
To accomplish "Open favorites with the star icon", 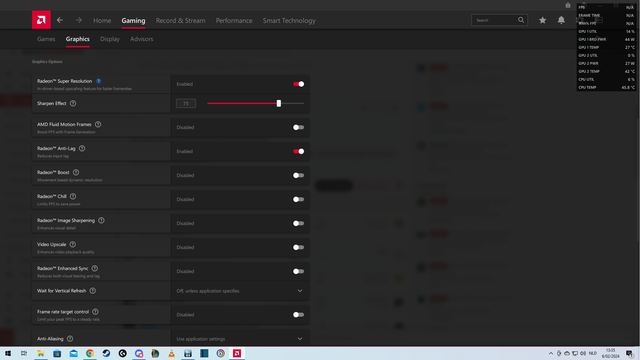I will click(542, 20).
